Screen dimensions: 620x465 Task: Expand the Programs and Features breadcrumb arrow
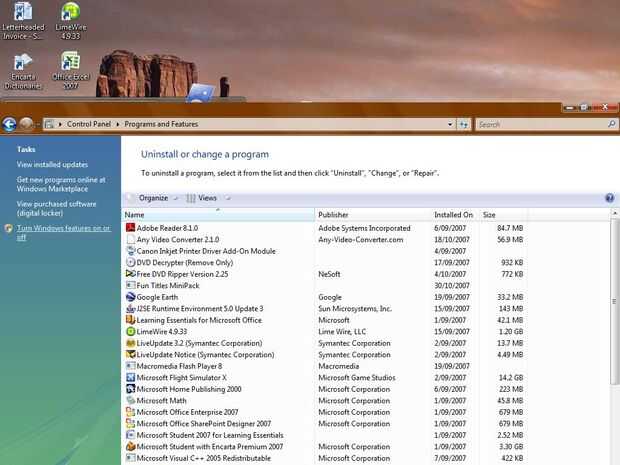(117, 125)
